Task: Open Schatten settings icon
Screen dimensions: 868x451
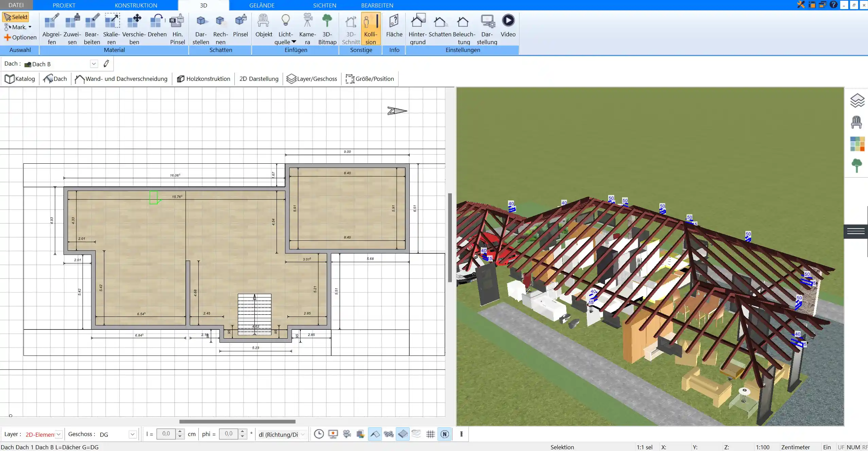Action: pyautogui.click(x=440, y=25)
